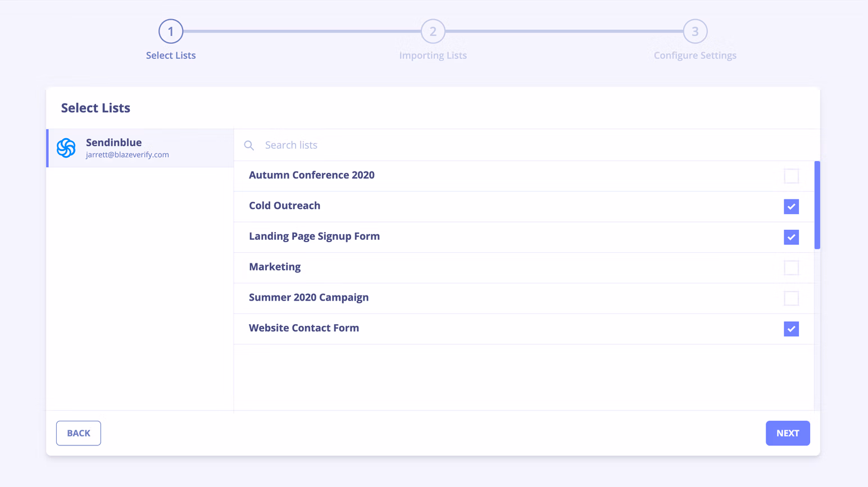Check the Autumn Conference 2020 checkbox
The image size is (868, 487).
(x=791, y=176)
